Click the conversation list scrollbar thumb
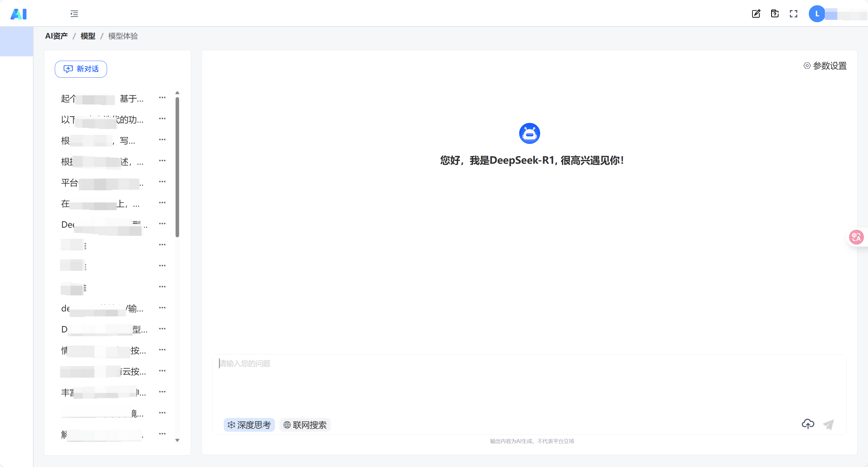Image resolution: width=868 pixels, height=467 pixels. tap(177, 167)
